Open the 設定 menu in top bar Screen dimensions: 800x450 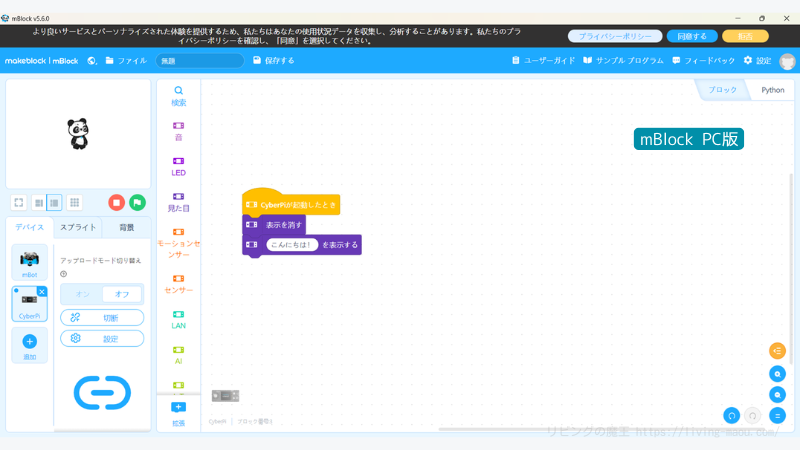757,61
